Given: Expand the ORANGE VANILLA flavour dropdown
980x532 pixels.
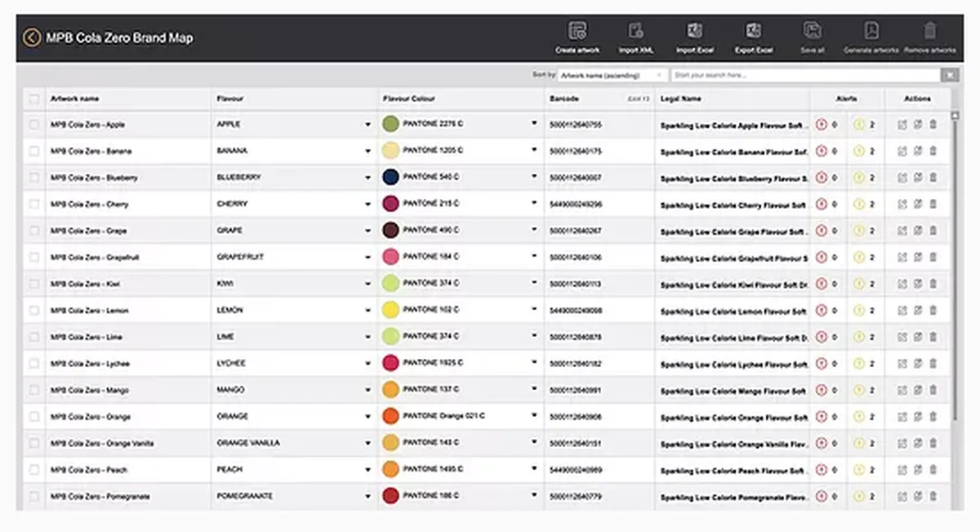Looking at the screenshot, I should [x=367, y=443].
